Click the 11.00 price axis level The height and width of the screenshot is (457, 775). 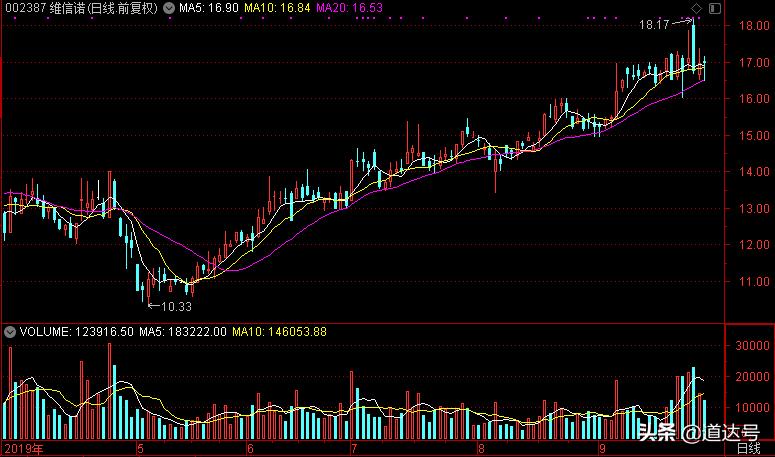coord(754,282)
